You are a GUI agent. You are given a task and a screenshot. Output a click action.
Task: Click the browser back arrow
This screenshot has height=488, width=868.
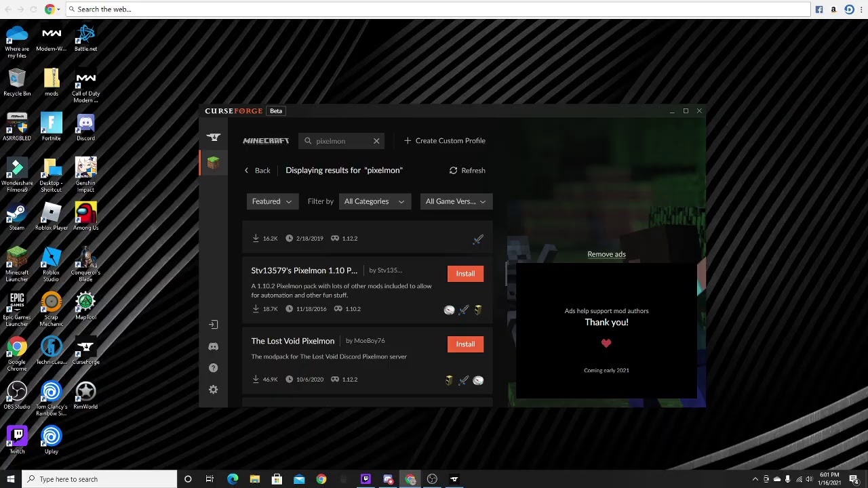[7, 9]
